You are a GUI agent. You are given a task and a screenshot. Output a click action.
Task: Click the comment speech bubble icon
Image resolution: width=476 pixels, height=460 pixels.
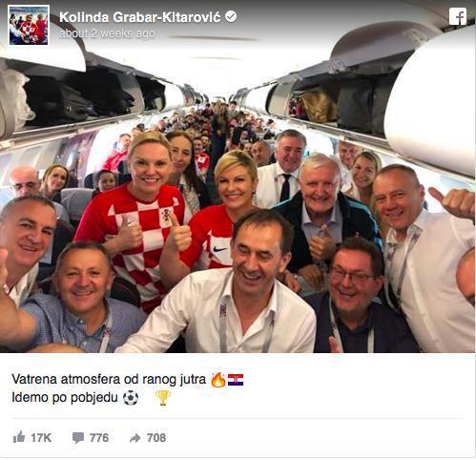point(78,438)
